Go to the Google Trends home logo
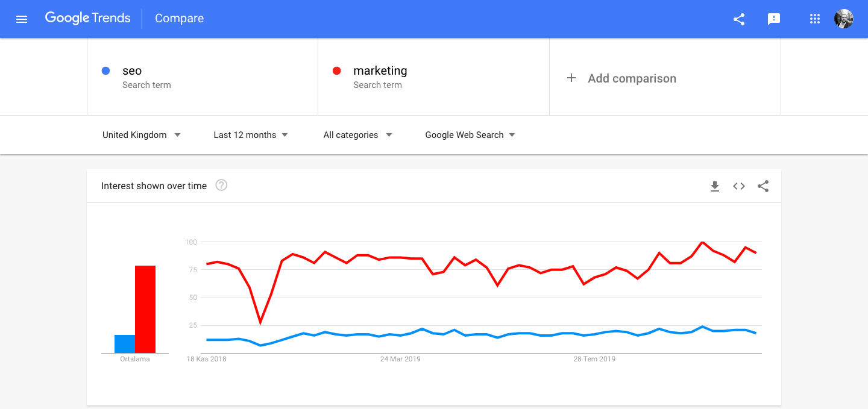This screenshot has width=868, height=409. (x=87, y=18)
